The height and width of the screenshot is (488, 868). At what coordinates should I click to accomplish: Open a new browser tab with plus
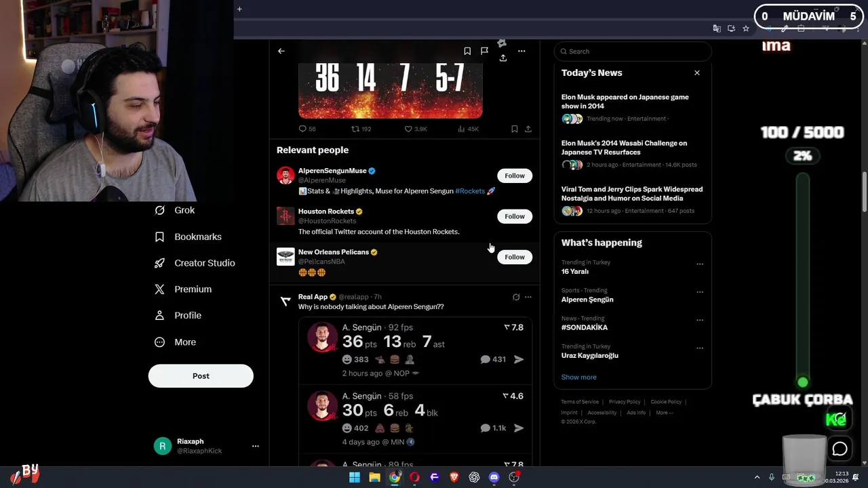point(239,9)
